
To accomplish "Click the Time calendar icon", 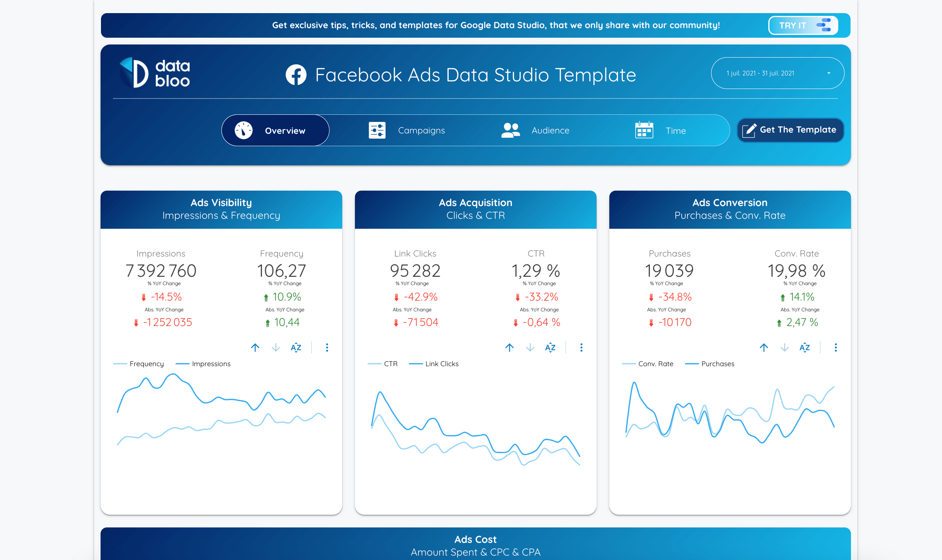I will [644, 130].
